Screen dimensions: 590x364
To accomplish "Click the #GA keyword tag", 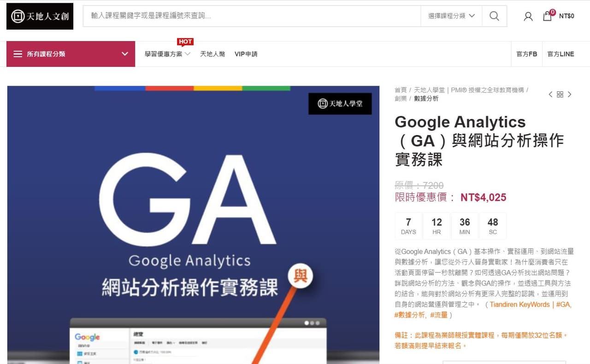I will 564,305.
